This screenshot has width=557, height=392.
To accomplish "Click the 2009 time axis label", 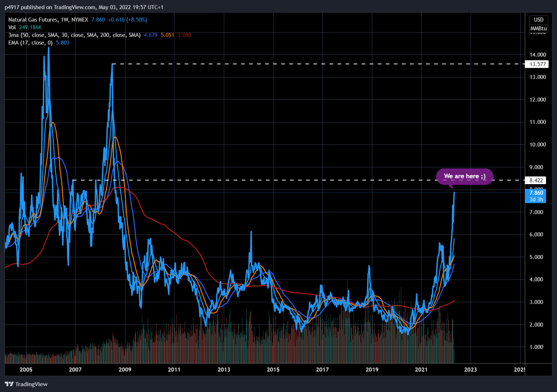I will coord(125,369).
